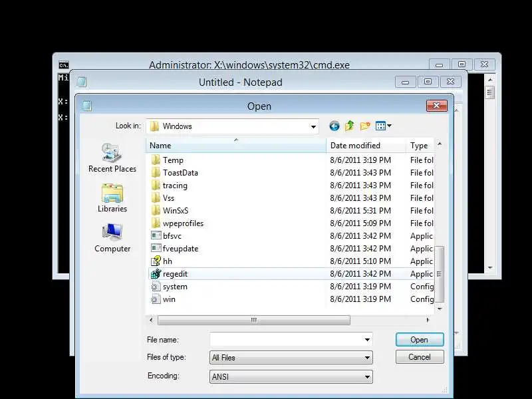Click the horizontal scrollbar thumb
Viewport: 532px width, 399px height.
point(254,320)
